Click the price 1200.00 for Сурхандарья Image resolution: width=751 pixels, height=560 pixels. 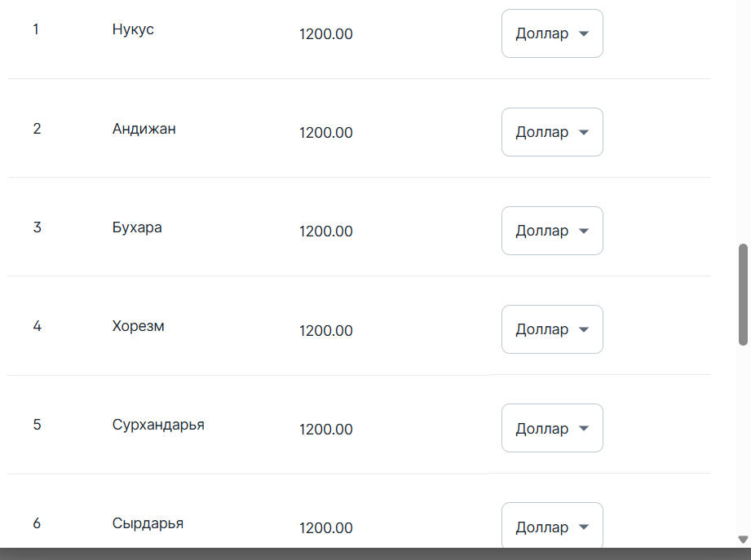(325, 430)
